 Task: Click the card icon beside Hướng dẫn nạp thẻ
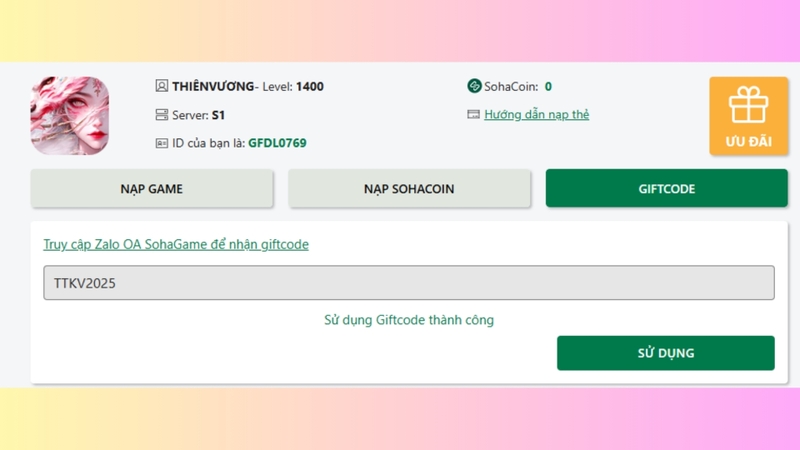(473, 114)
